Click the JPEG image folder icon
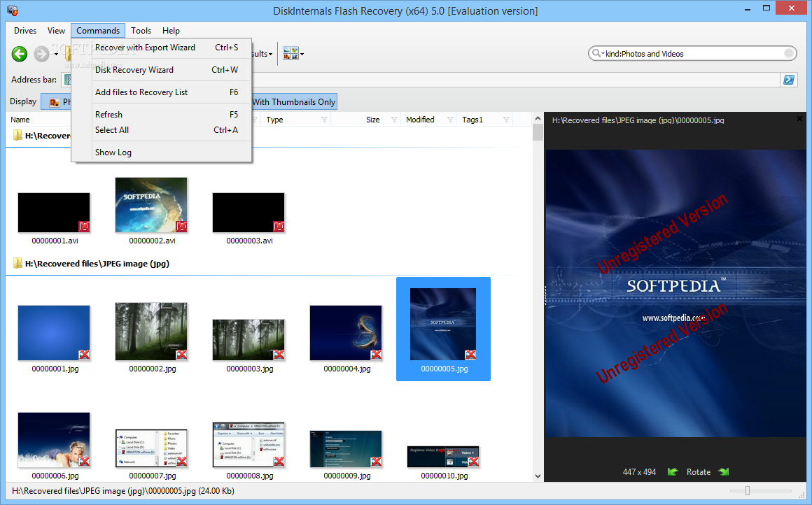The height and width of the screenshot is (505, 812). click(x=17, y=264)
